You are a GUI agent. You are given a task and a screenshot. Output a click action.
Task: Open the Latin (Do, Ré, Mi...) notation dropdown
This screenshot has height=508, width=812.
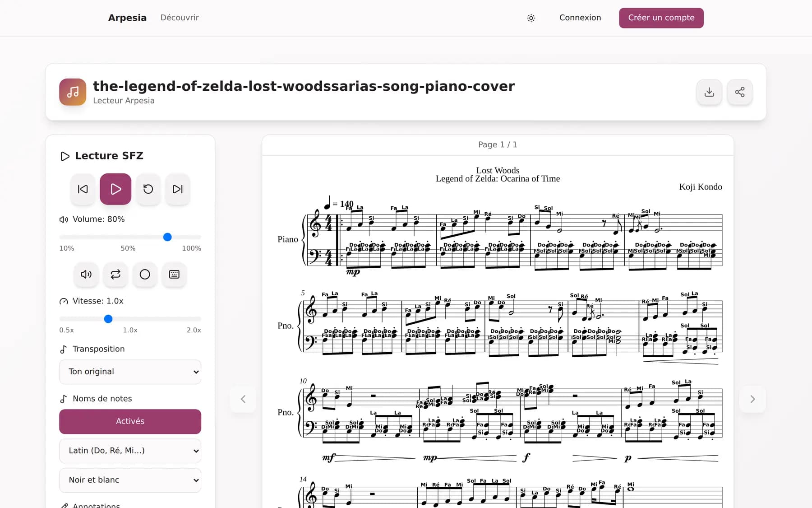(x=130, y=451)
